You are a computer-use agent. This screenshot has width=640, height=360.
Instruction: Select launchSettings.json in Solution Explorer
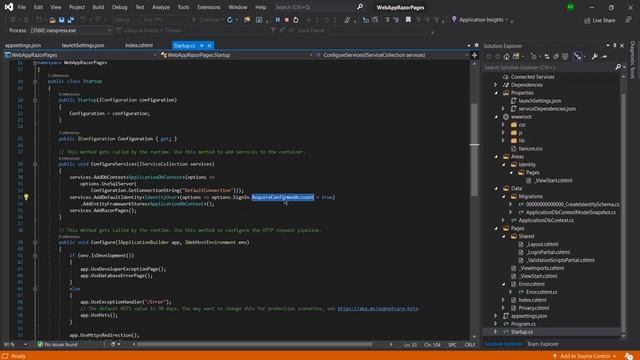pos(540,101)
